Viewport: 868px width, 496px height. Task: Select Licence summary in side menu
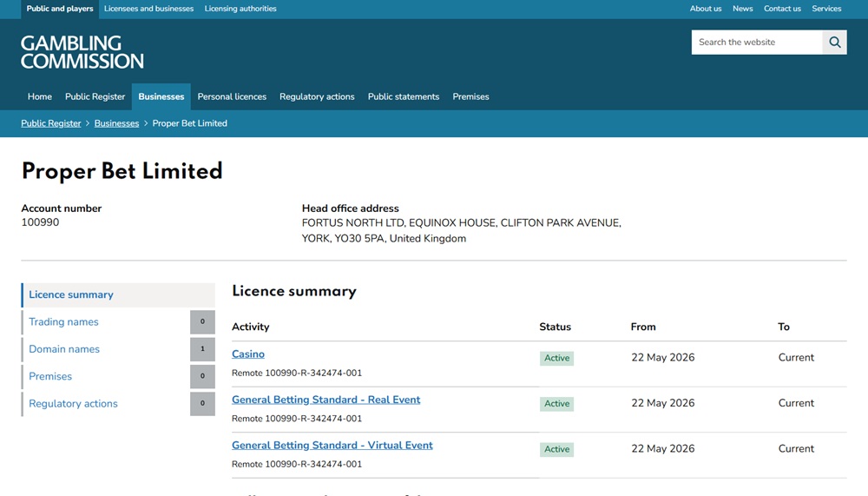click(118, 294)
